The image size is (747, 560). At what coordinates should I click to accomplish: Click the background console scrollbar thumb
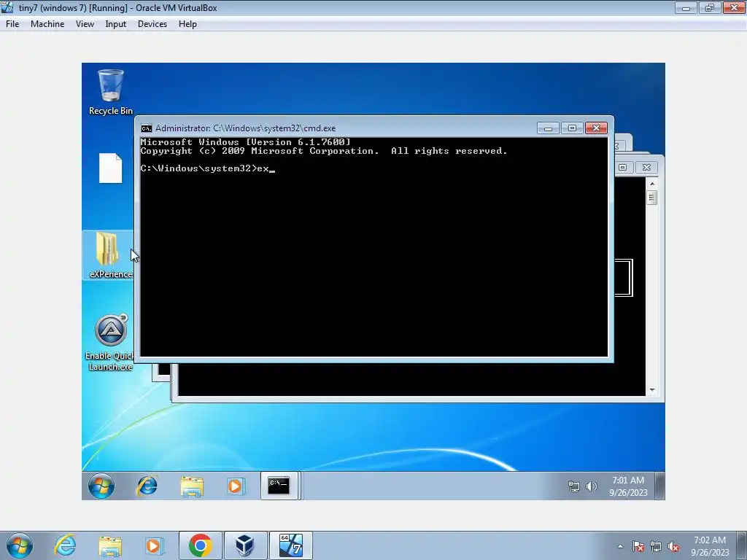pyautogui.click(x=652, y=197)
